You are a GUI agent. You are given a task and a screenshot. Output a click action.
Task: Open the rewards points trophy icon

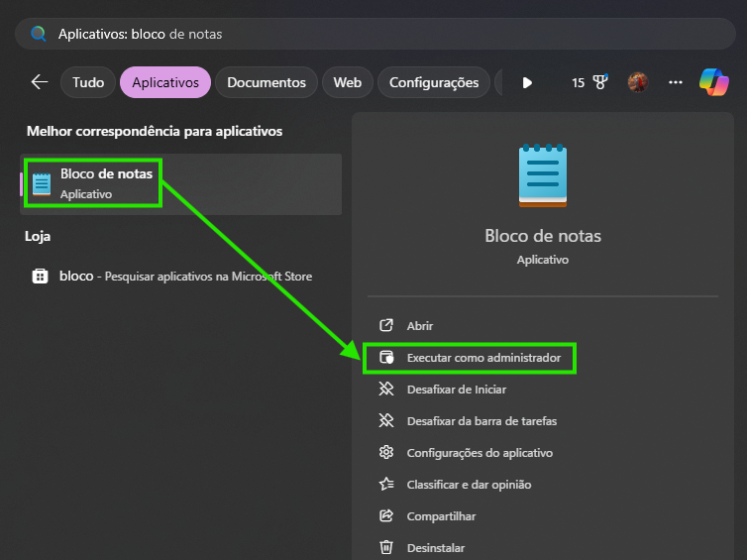coord(600,82)
